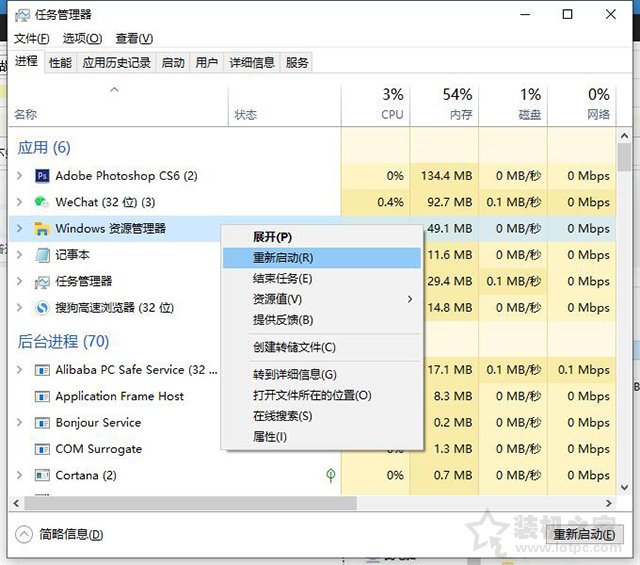Screen dimensions: 640x565
Task: Switch to the 服务 tab
Action: tap(297, 62)
